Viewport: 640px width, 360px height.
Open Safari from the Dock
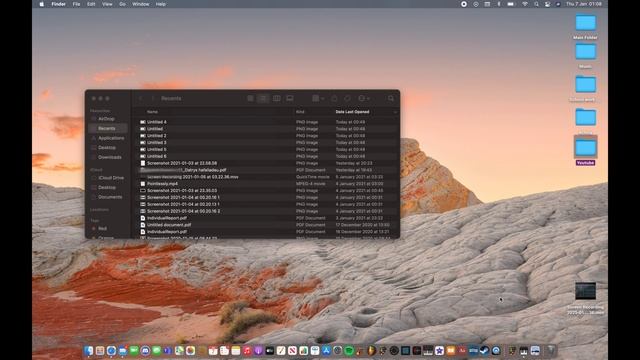(x=111, y=351)
